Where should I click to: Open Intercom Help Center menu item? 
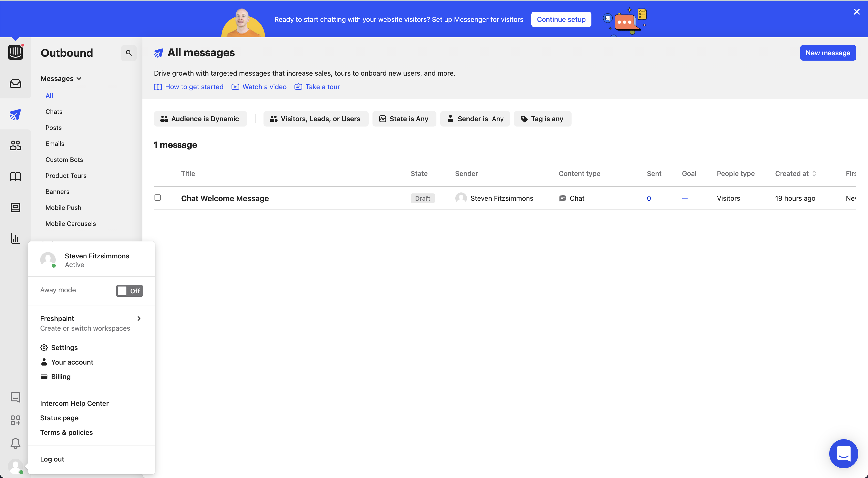point(74,403)
